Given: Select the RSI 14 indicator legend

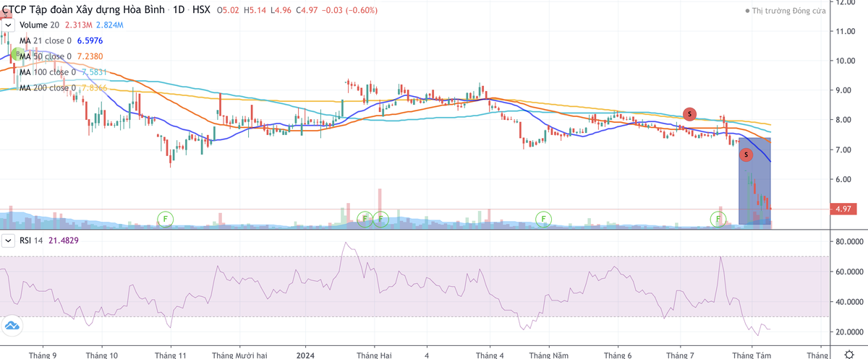Looking at the screenshot, I should point(30,241).
